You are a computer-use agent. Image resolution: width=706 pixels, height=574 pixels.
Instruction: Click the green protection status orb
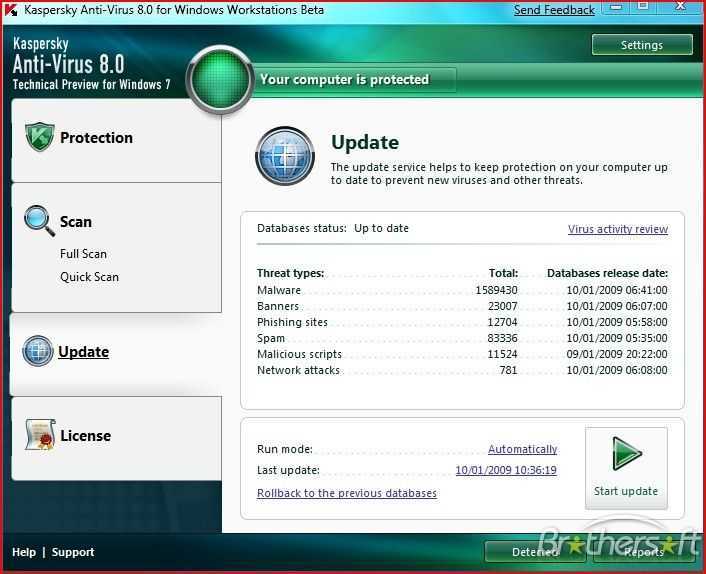(x=220, y=79)
